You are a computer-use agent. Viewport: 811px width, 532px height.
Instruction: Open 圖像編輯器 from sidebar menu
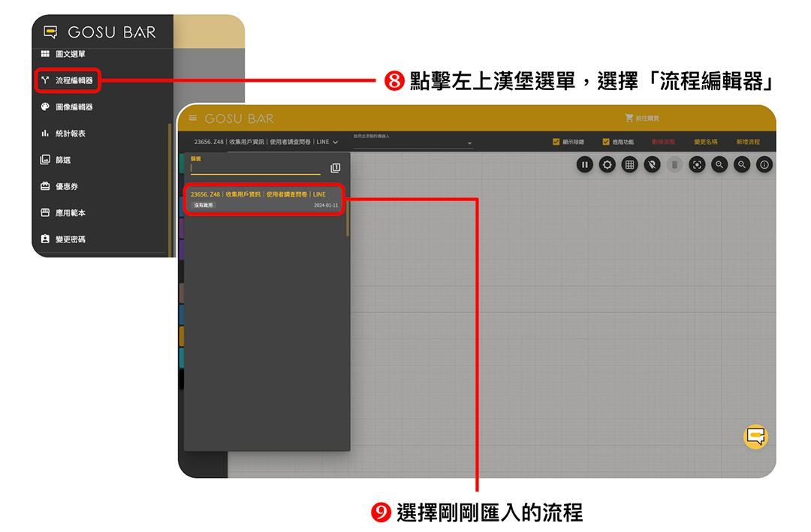click(x=74, y=107)
